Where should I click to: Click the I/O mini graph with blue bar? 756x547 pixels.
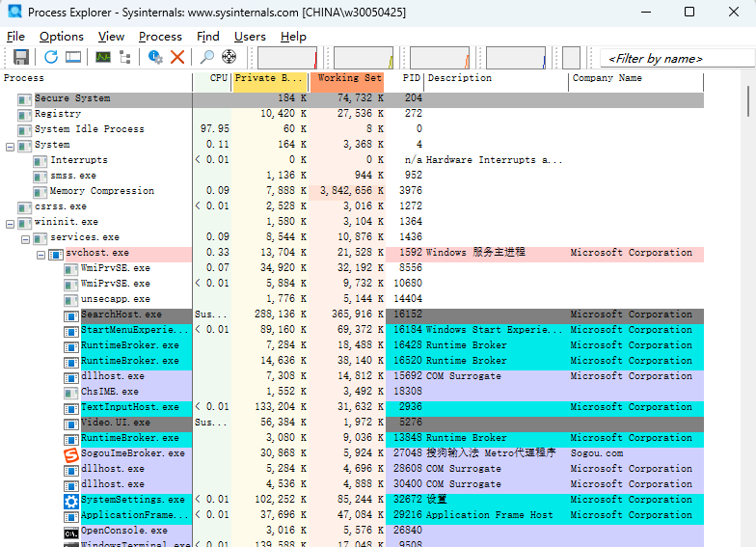click(516, 58)
